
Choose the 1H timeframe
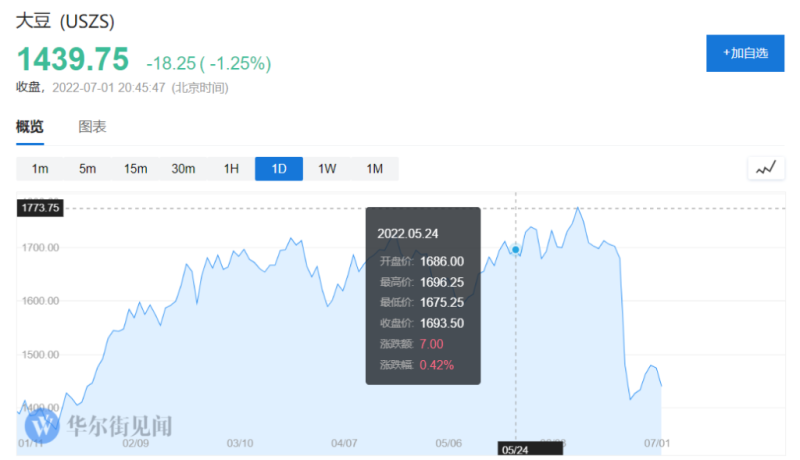(231, 169)
